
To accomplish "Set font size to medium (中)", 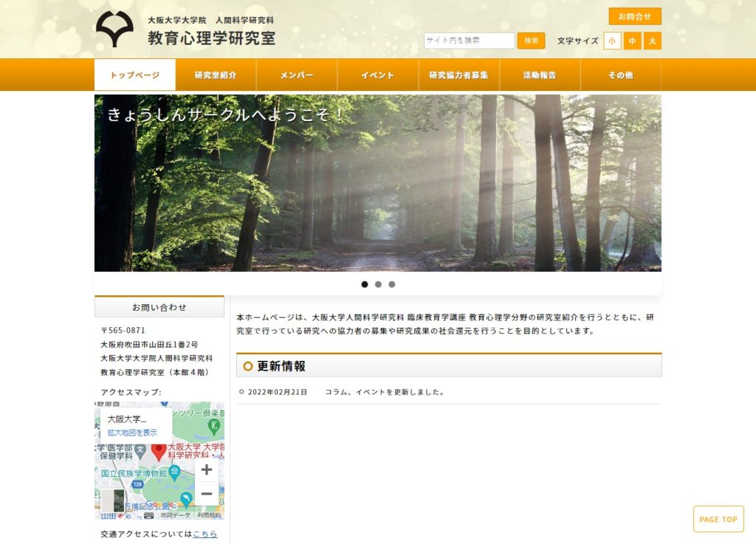I will tap(632, 41).
